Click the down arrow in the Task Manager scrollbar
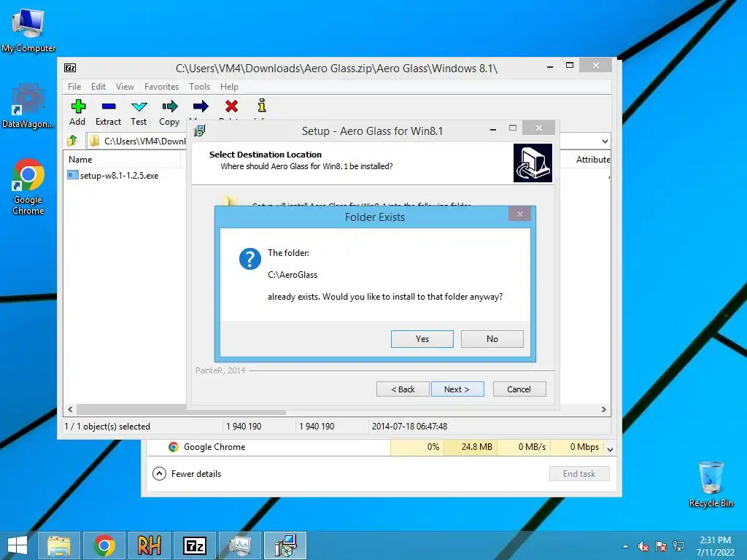Viewport: 747px width, 560px height. pyautogui.click(x=610, y=449)
